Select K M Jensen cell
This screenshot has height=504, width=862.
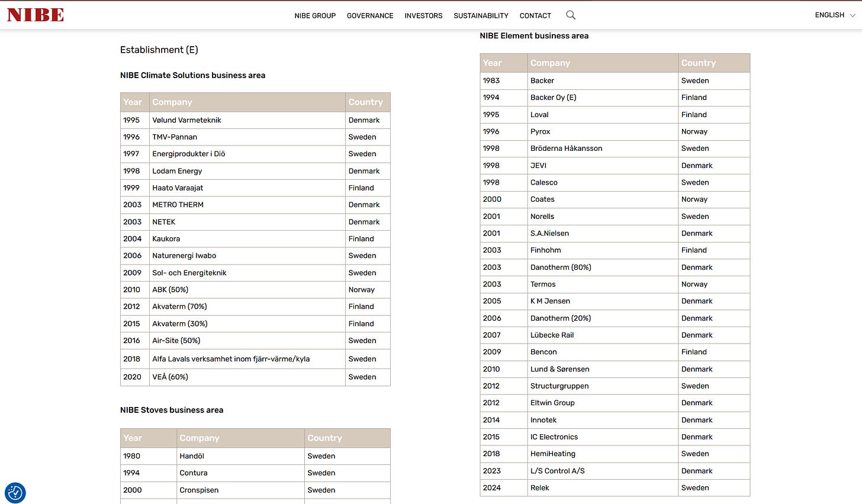point(603,301)
